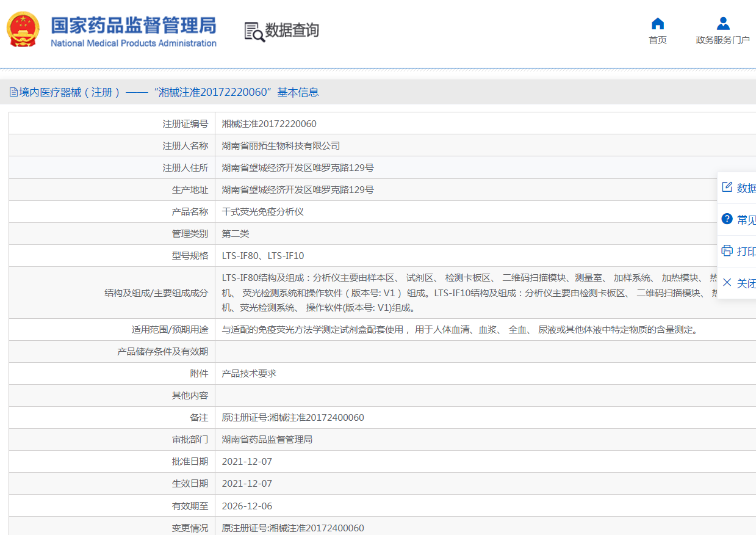Image resolution: width=756 pixels, height=535 pixels.
Task: Select the 批准日期 label cell
Action: 112,462
